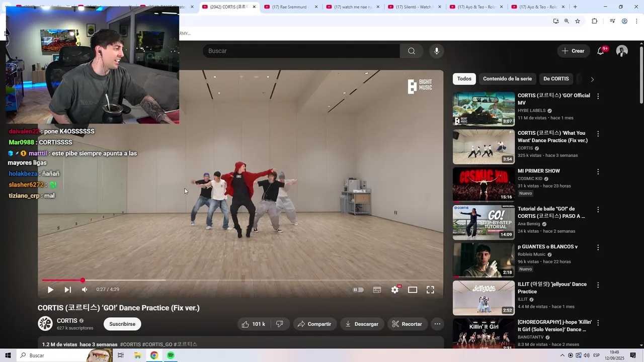The image size is (644, 362).
Task: Start voice search with the microphone icon
Action: pos(437,51)
